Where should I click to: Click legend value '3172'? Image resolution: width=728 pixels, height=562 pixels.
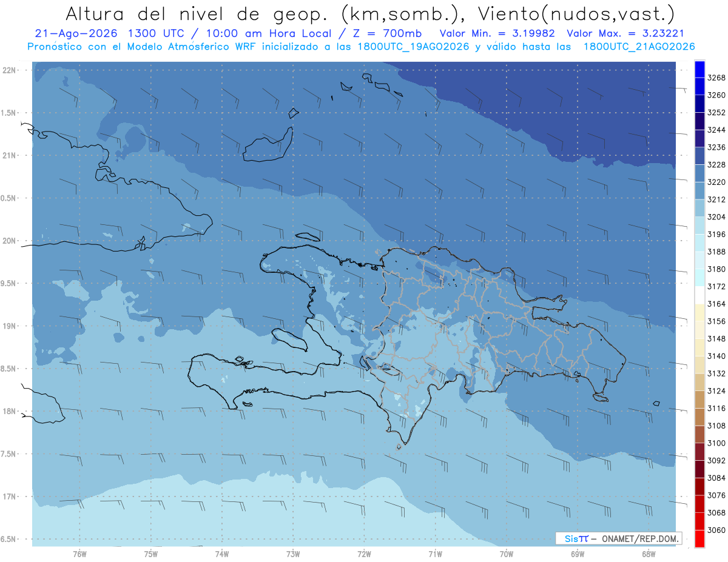pyautogui.click(x=716, y=286)
